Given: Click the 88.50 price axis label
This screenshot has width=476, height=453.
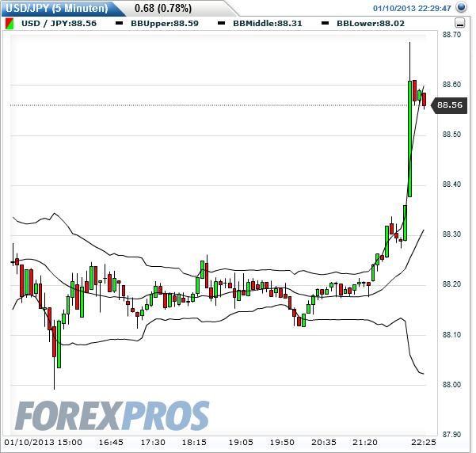Looking at the screenshot, I should (451, 135).
